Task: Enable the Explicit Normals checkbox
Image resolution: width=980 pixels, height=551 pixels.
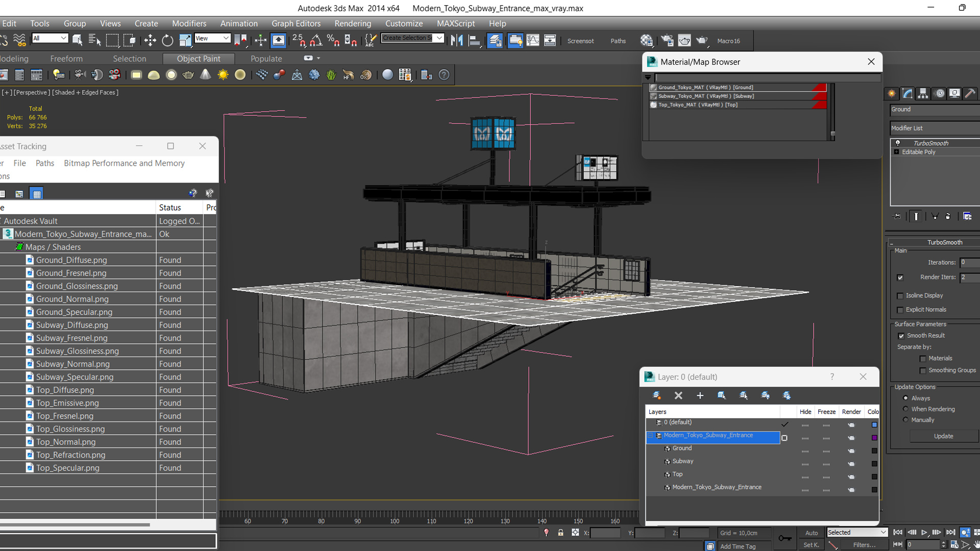Action: point(900,310)
